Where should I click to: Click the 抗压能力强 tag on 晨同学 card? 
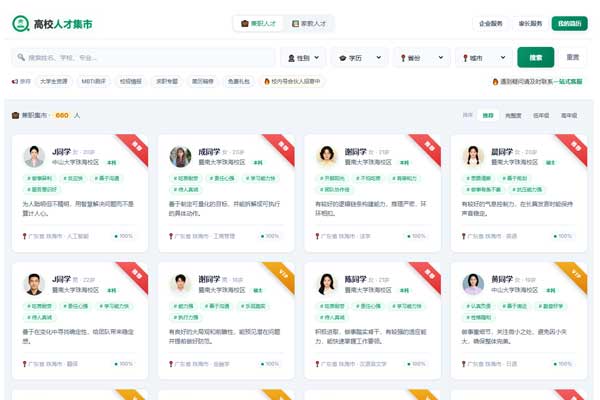tap(528, 189)
